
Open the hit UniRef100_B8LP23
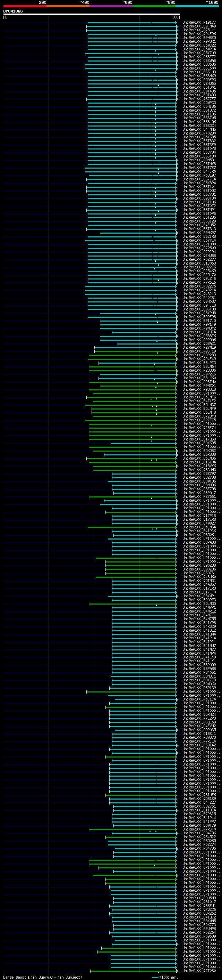coord(199,363)
